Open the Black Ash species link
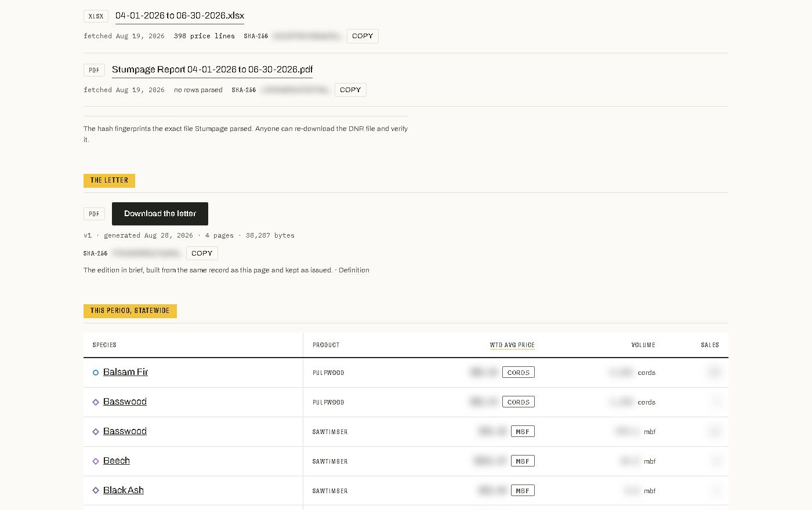Viewport: 812px width, 510px height. [x=124, y=490]
